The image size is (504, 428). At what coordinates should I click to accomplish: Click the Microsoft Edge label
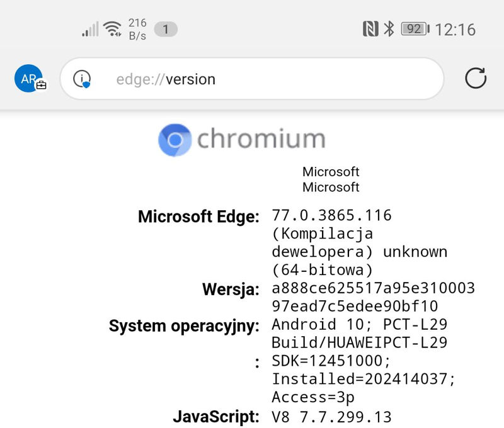tap(198, 217)
